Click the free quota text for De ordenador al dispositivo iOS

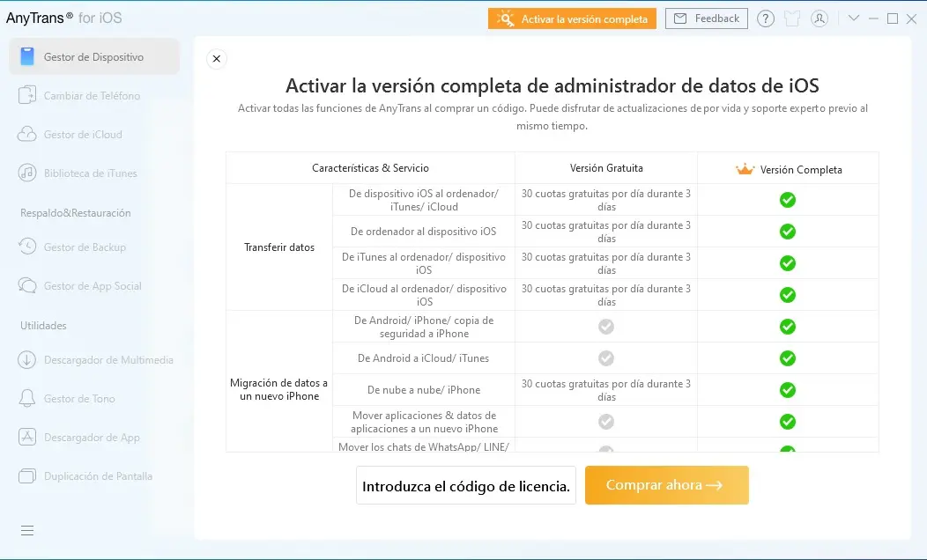606,232
